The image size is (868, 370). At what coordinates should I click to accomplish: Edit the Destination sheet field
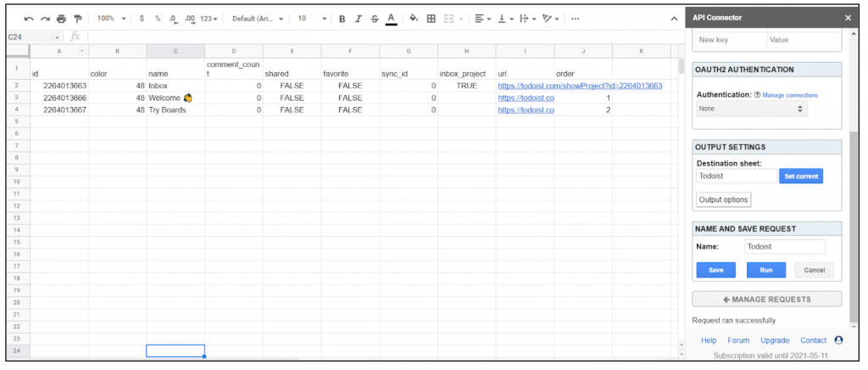[737, 177]
